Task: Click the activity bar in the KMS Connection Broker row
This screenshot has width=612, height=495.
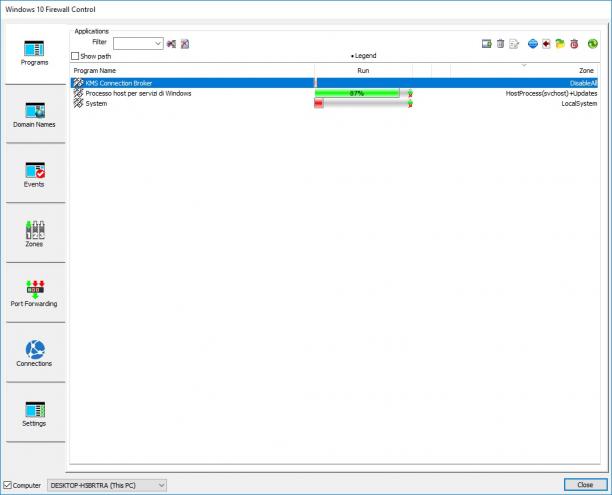Action: (x=316, y=83)
